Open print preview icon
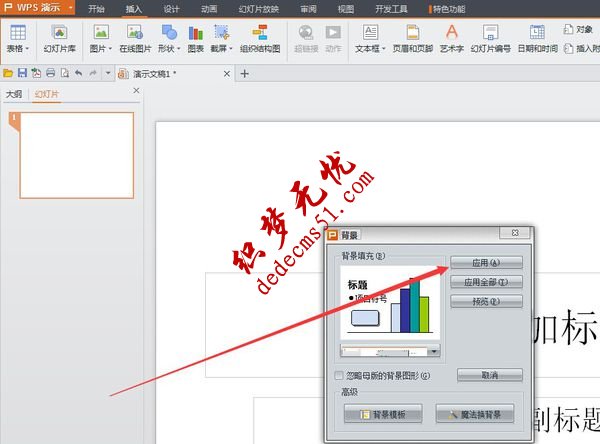 65,73
